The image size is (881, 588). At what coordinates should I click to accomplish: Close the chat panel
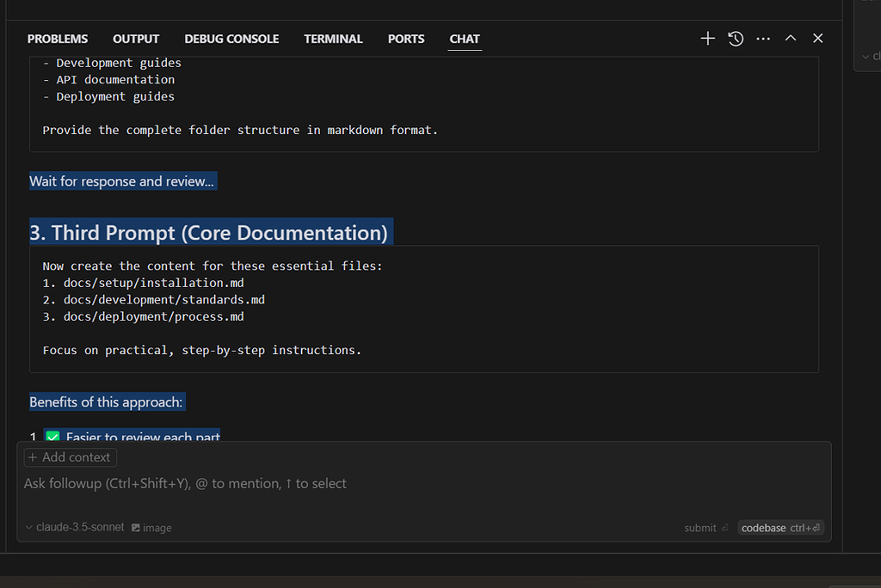[817, 38]
